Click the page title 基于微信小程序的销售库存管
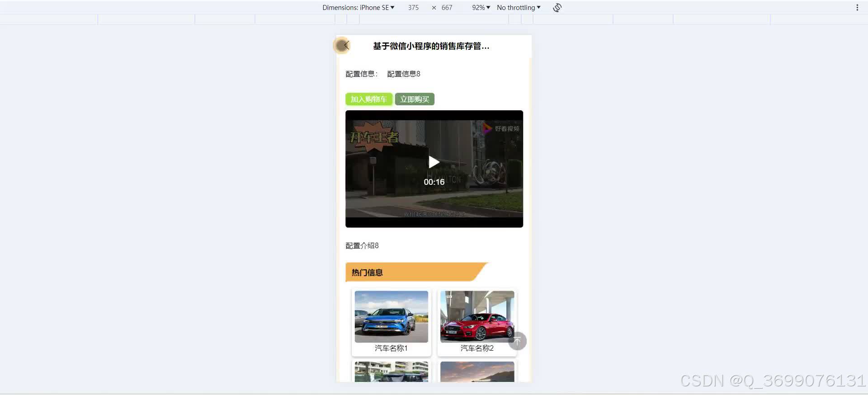 tap(431, 46)
